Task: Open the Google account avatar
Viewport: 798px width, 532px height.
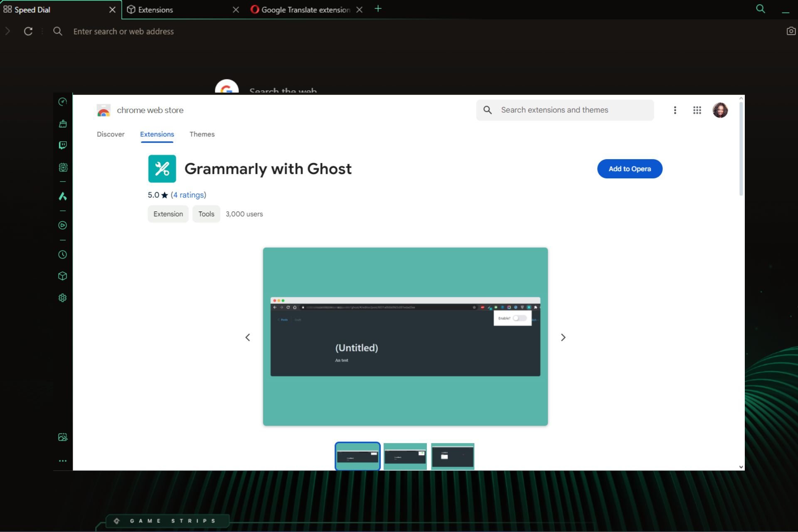Action: [720, 110]
